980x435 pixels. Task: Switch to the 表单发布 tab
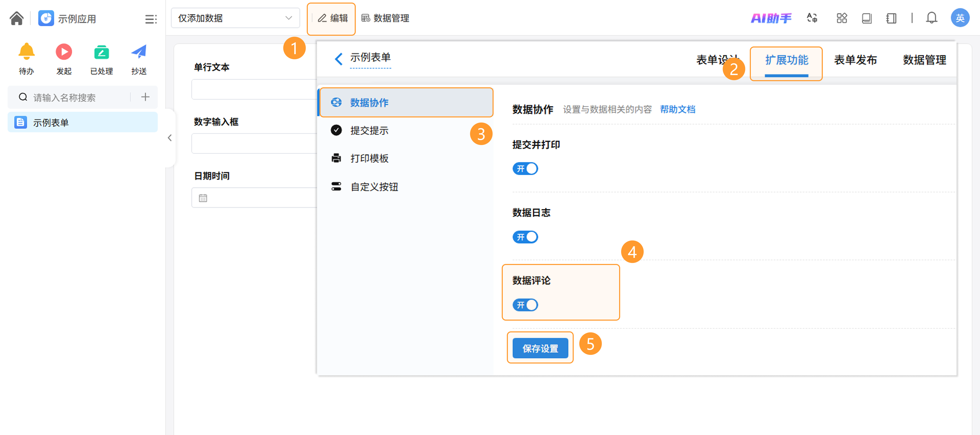click(855, 60)
